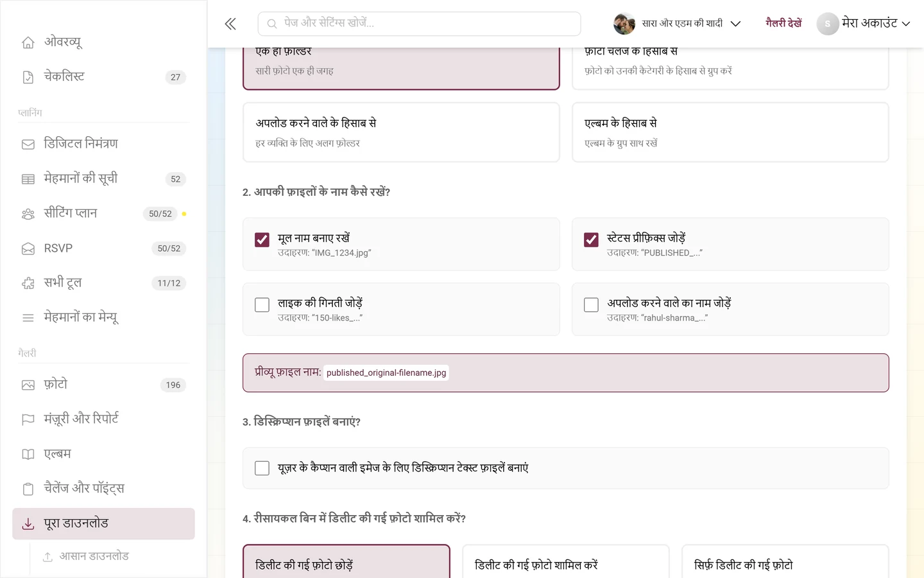Viewport: 924px width, 578px height.
Task: Click the RSVP open-envelope icon
Action: [28, 249]
